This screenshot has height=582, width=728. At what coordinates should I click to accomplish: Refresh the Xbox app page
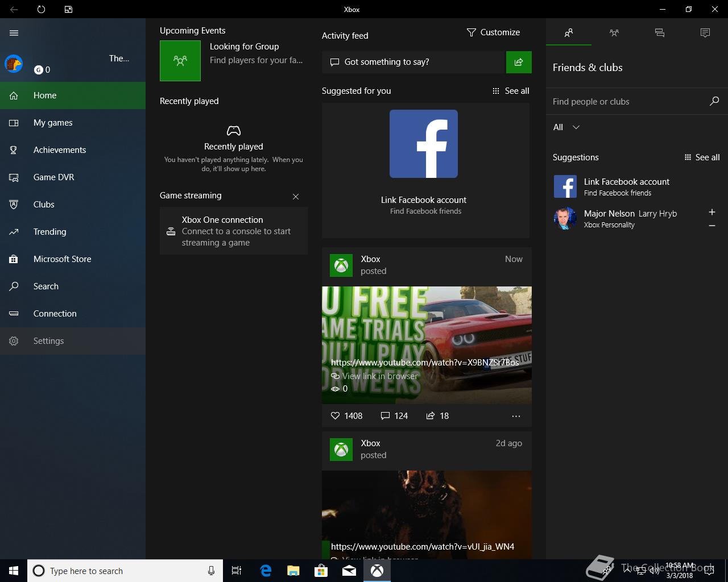(41, 9)
